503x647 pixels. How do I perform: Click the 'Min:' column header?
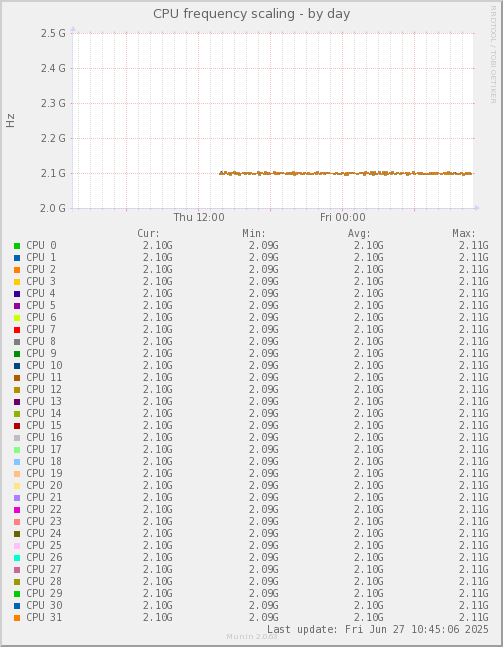(x=254, y=234)
